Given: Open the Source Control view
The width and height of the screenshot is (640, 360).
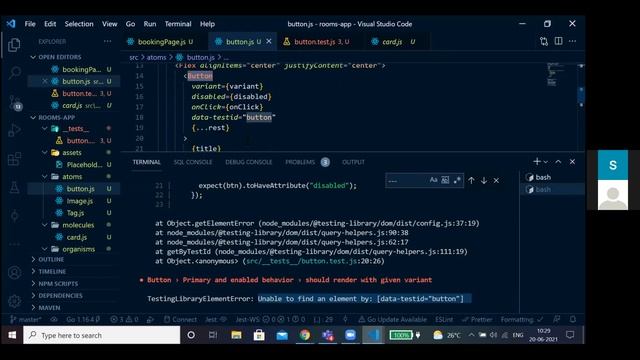Looking at the screenshot, I should click(x=15, y=102).
